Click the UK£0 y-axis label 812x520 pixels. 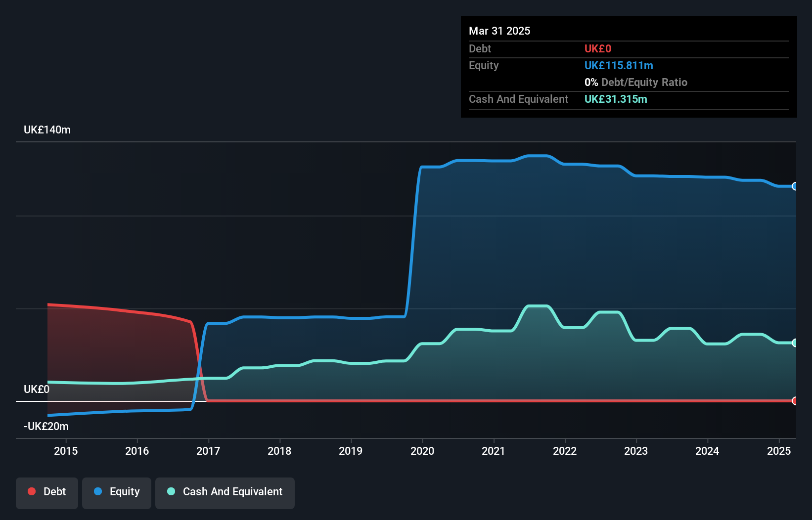coord(37,390)
